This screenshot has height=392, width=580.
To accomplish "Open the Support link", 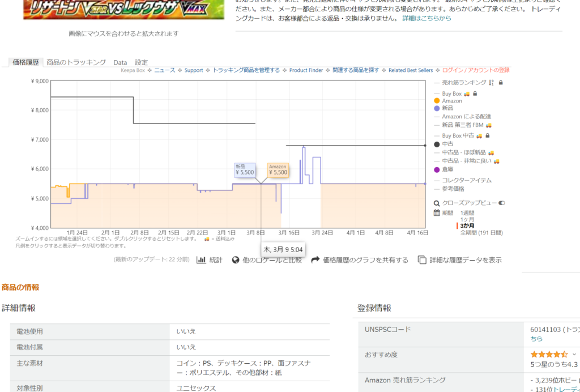I will [194, 70].
